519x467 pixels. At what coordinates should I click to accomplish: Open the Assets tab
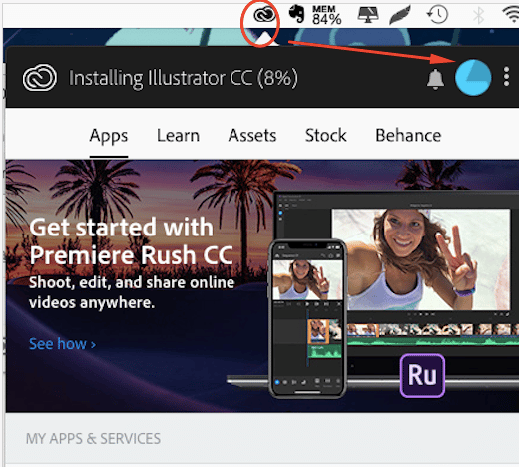coord(252,136)
